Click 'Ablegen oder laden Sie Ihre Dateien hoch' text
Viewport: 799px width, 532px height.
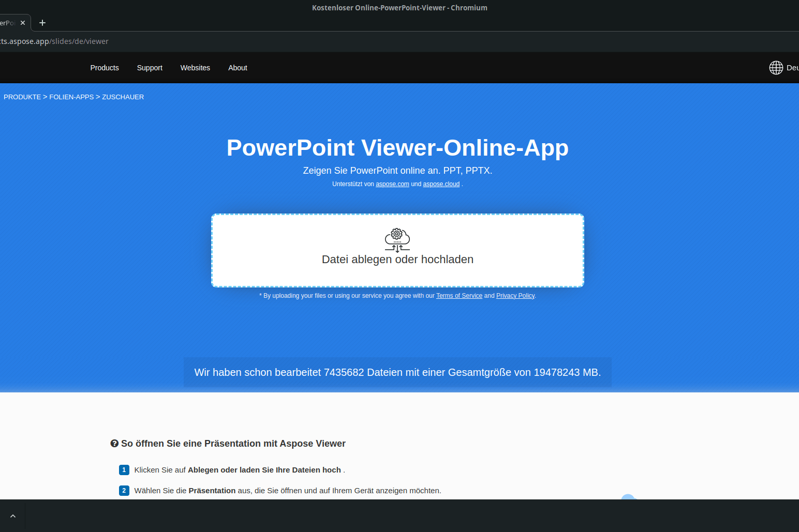[x=264, y=470]
